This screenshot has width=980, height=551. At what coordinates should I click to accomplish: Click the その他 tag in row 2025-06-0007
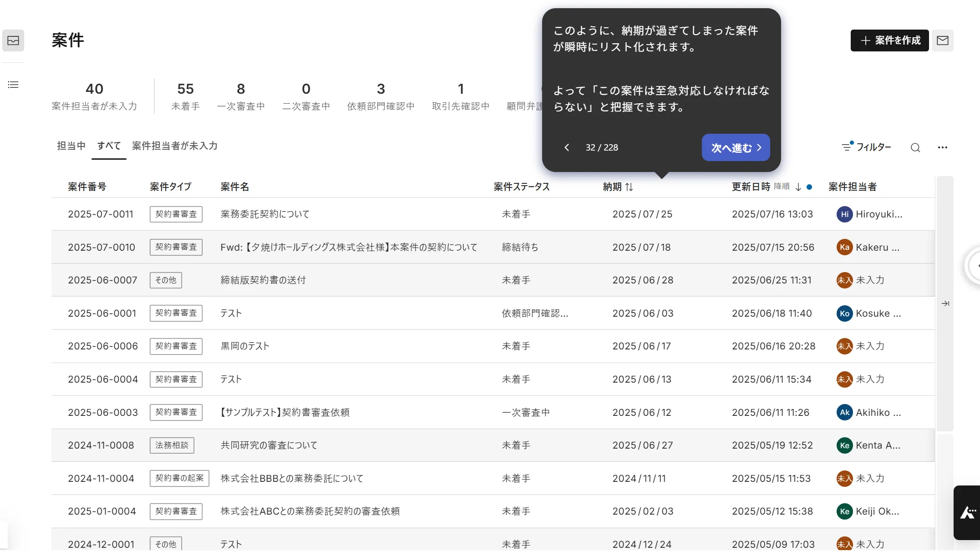coord(166,280)
